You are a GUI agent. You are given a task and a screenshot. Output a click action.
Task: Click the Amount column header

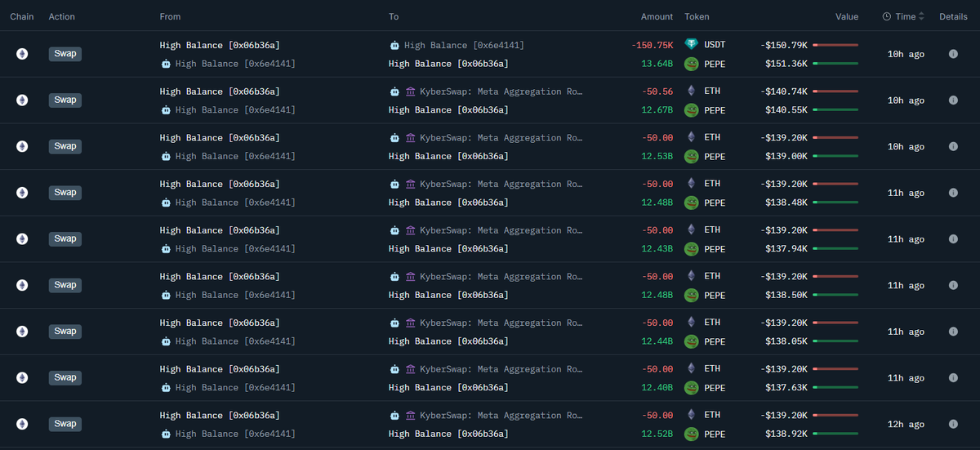coord(657,16)
